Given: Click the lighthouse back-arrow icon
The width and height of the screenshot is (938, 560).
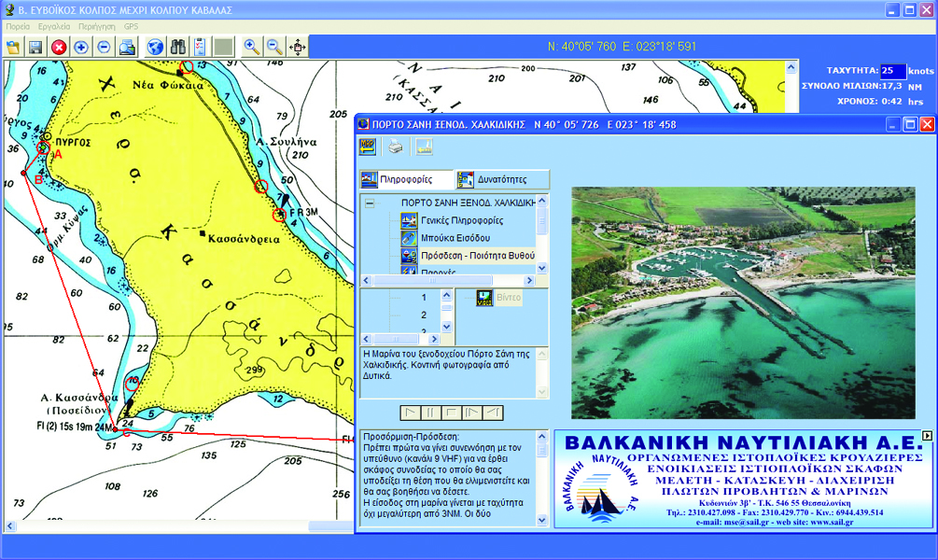Looking at the screenshot, I should [x=424, y=147].
